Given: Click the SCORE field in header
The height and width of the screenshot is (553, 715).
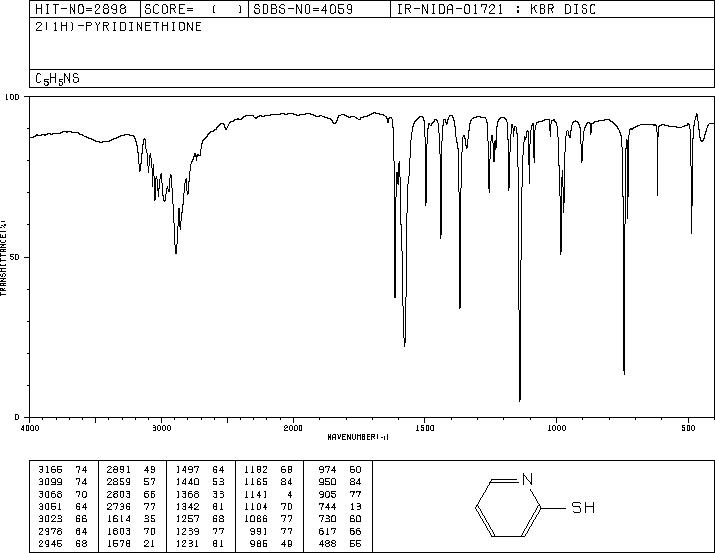Looking at the screenshot, I should pos(194,9).
